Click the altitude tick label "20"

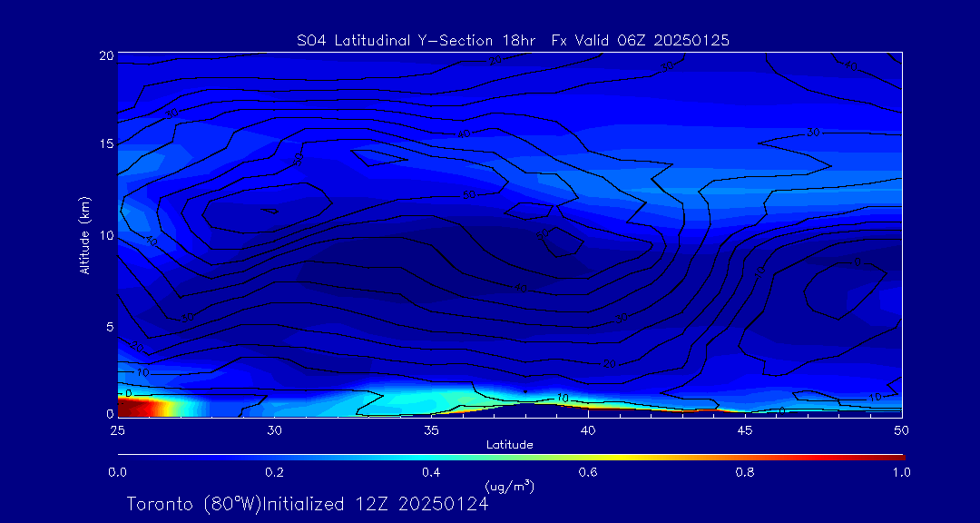(107, 55)
